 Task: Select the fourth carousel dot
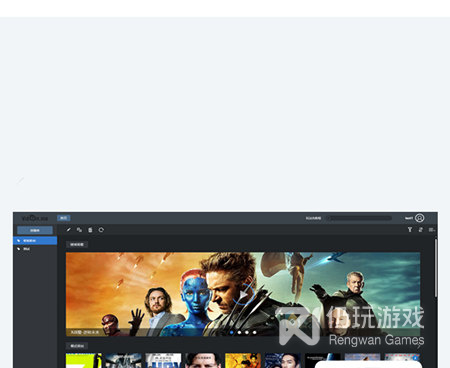pyautogui.click(x=255, y=332)
